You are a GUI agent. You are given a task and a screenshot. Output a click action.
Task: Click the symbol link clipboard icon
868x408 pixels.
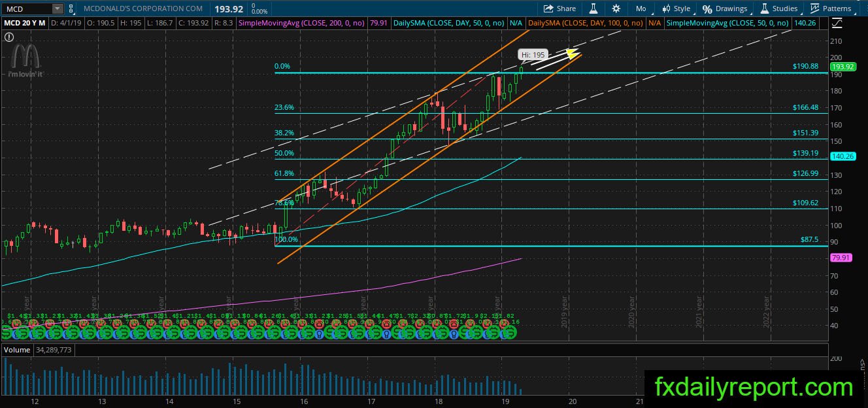(x=71, y=8)
